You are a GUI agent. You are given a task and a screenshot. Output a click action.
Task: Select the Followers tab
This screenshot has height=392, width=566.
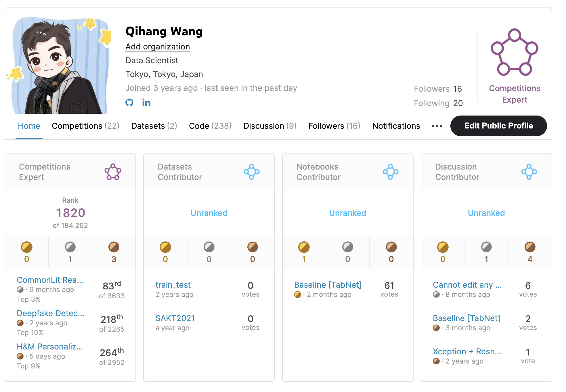(x=334, y=126)
